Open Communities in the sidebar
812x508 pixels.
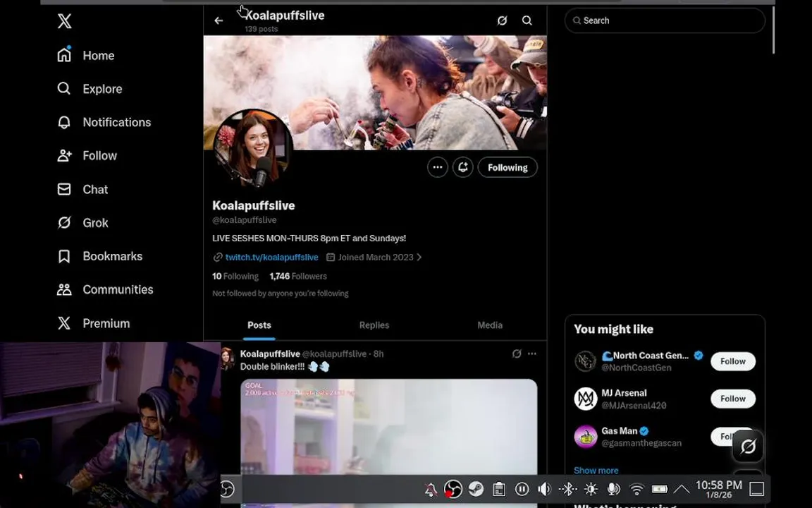tap(105, 290)
